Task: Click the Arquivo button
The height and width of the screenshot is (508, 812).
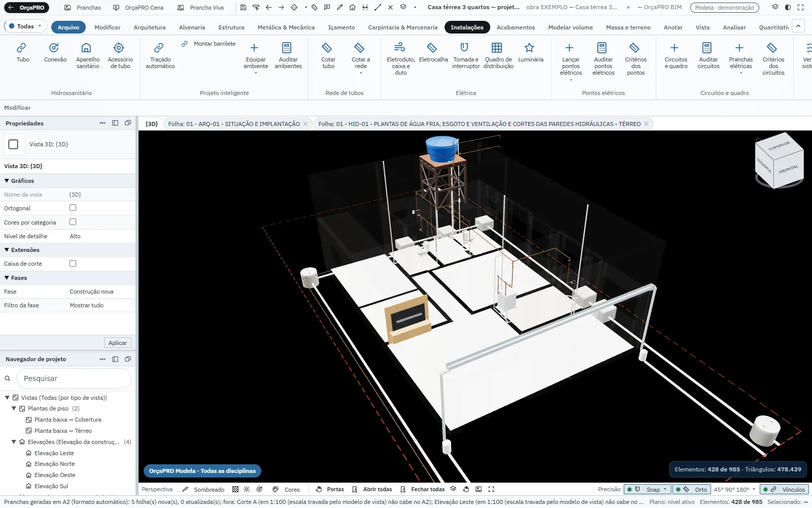Action: pos(68,27)
